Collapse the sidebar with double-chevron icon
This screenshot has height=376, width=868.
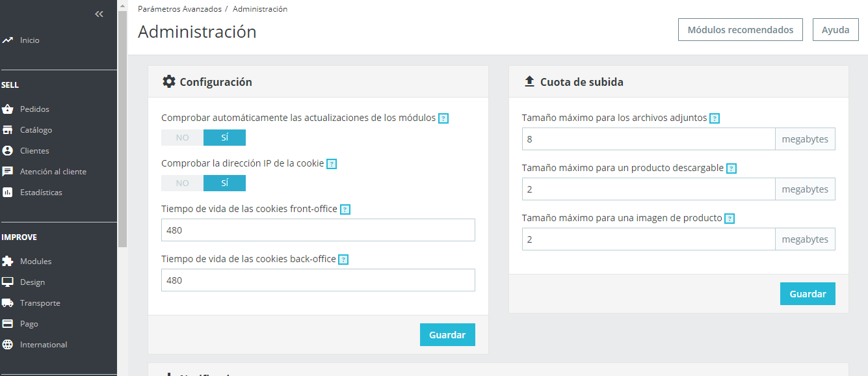99,14
